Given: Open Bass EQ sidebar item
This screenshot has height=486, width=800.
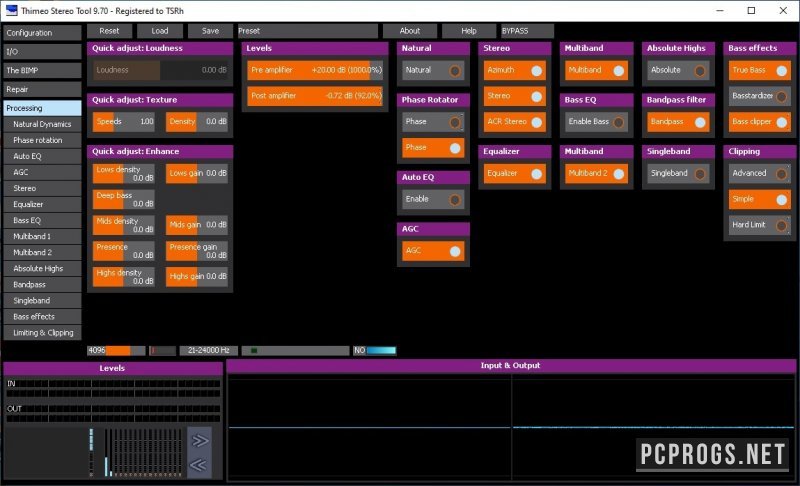Looking at the screenshot, I should (42, 220).
